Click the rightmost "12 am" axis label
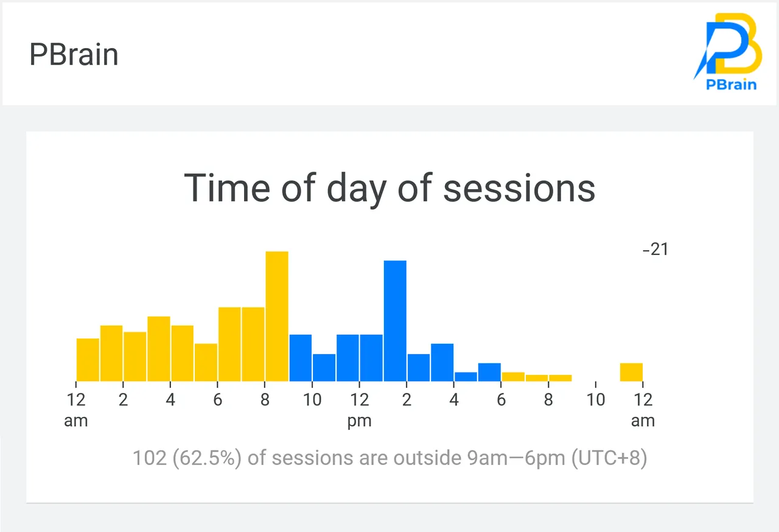 pos(643,410)
